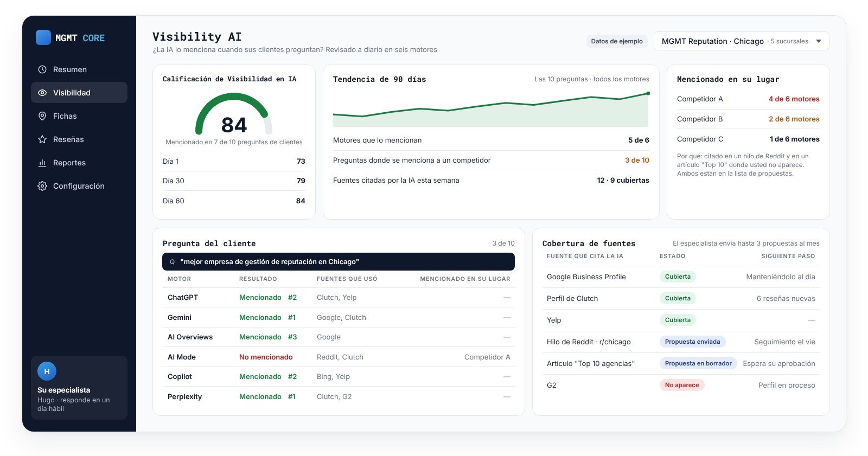Screen dimensions: 868x456
Task: Click the gear icon beside Configuración
Action: (42, 186)
